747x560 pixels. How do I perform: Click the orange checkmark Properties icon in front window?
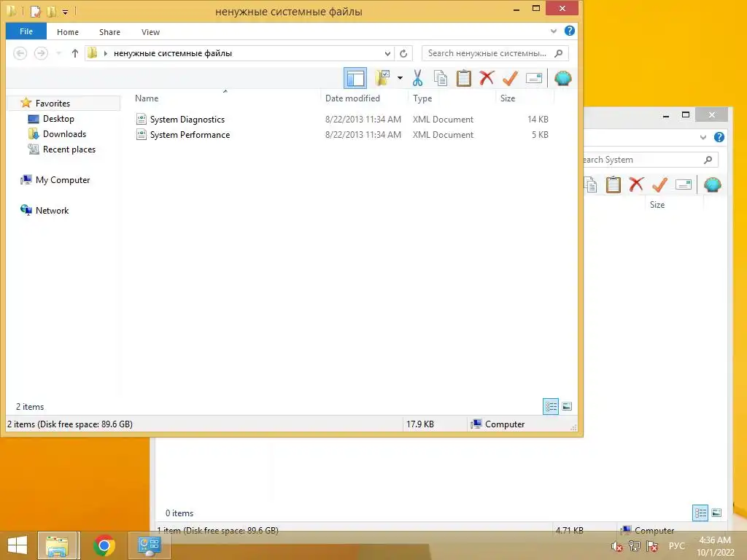[510, 78]
